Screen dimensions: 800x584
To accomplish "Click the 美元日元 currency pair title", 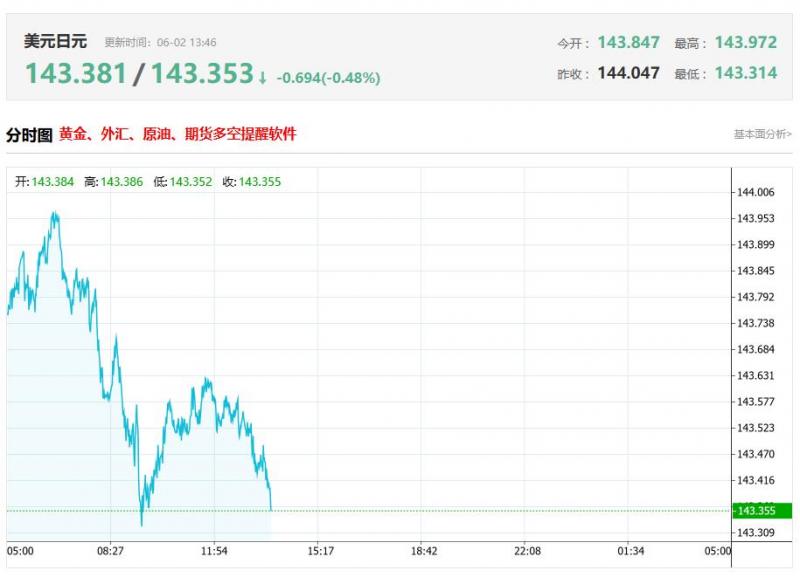I will coord(55,41).
